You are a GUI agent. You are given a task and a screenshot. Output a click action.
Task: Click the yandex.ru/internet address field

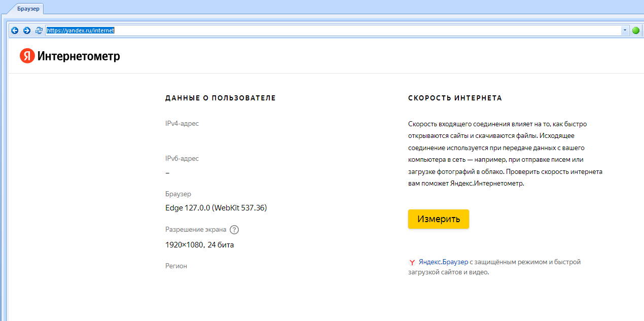tap(333, 30)
